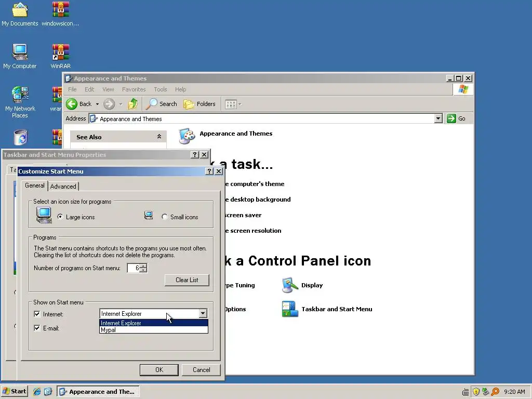Image resolution: width=532 pixels, height=399 pixels.
Task: Open the Help menu
Action: [x=180, y=89]
